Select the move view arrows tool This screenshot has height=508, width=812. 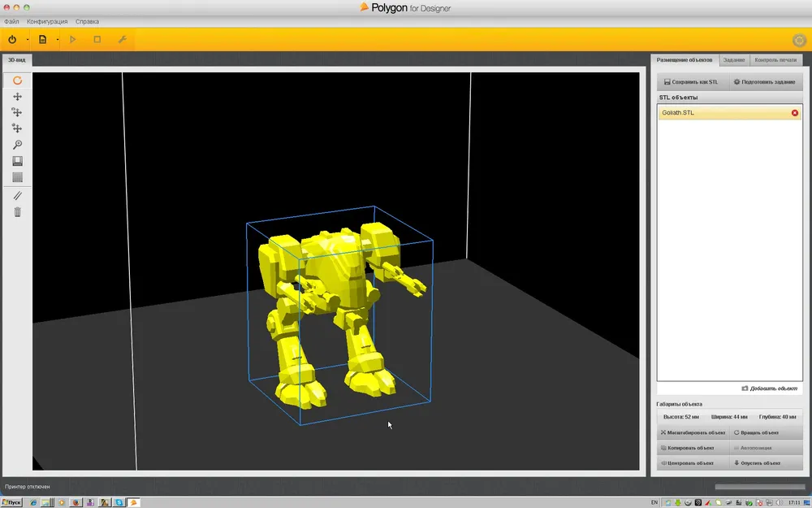tap(17, 97)
